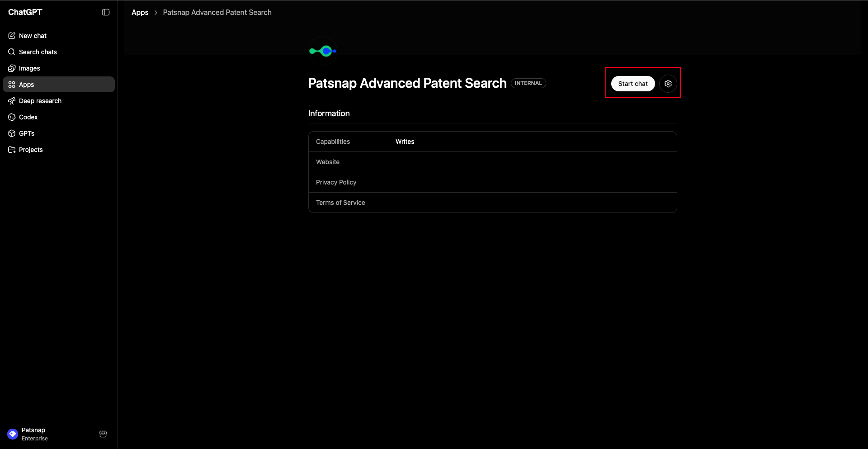
Task: Click the Deep research telescope icon
Action: (x=12, y=101)
